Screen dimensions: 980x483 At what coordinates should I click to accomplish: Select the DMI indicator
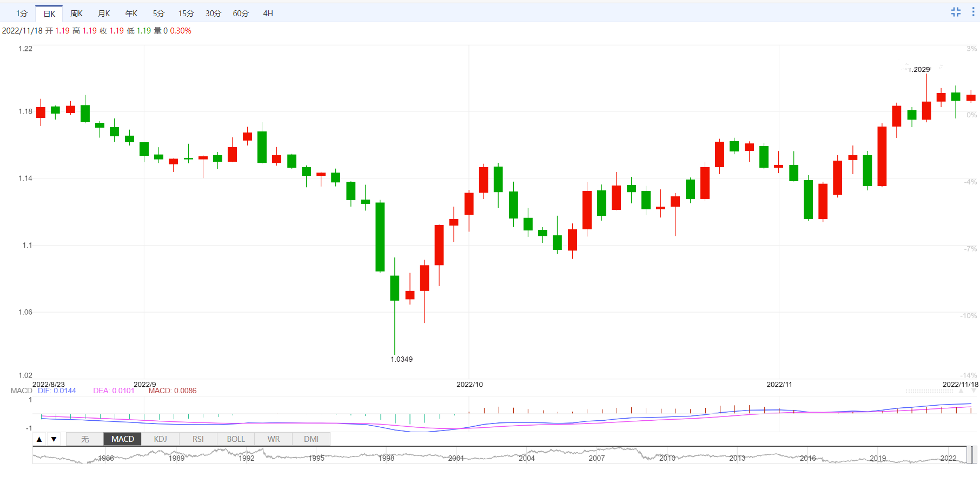click(x=311, y=439)
